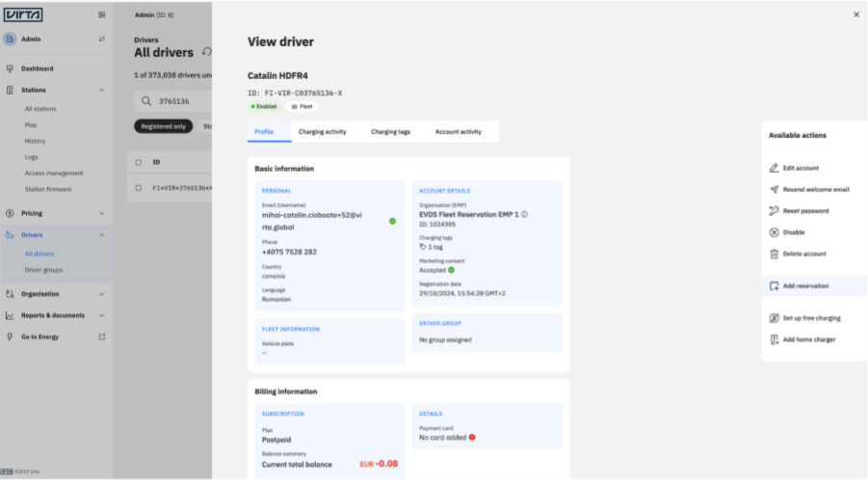The image size is (868, 480).
Task: Expand the Pricing section chevron
Action: click(x=102, y=213)
